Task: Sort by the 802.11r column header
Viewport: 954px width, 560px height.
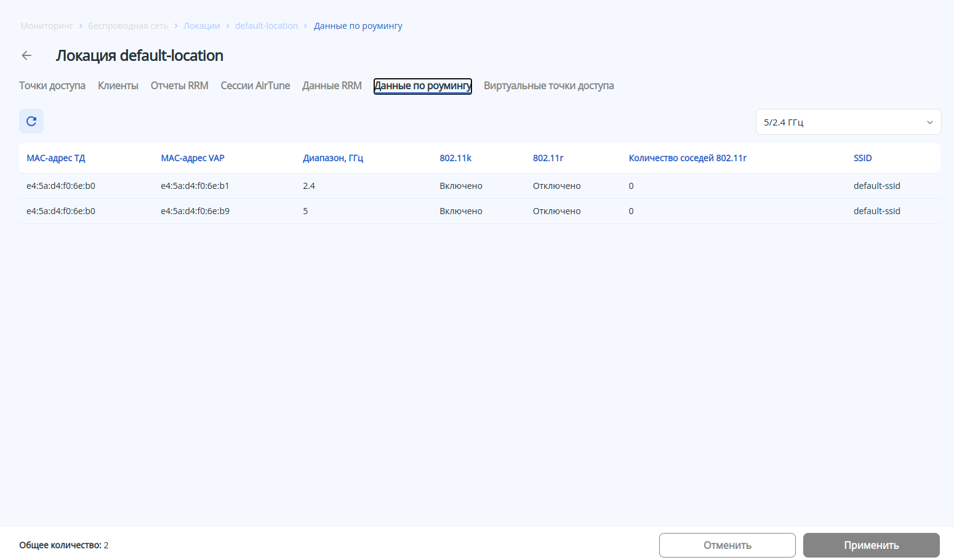Action: tap(548, 158)
